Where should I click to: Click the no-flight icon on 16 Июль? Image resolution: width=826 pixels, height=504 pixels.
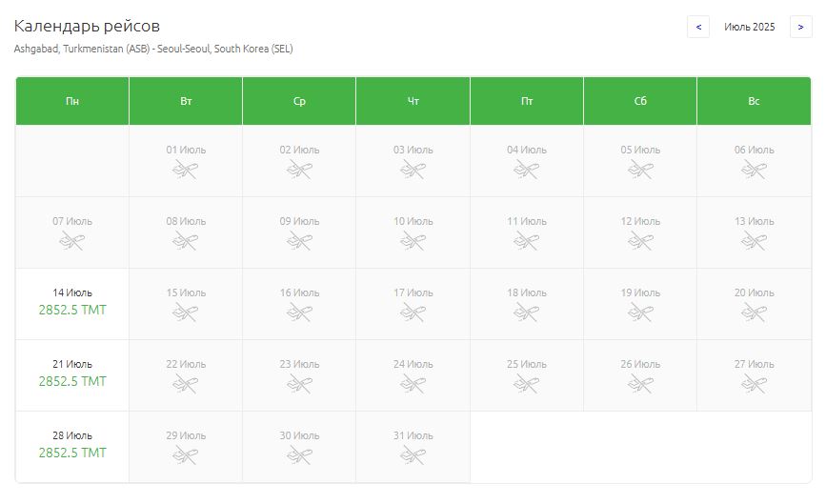tap(299, 312)
